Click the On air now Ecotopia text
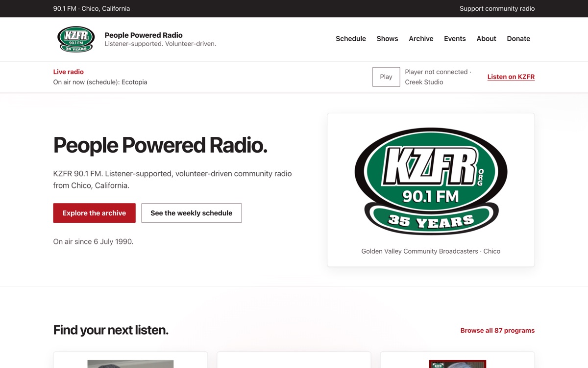Viewport: 588px width, 368px height. click(100, 82)
